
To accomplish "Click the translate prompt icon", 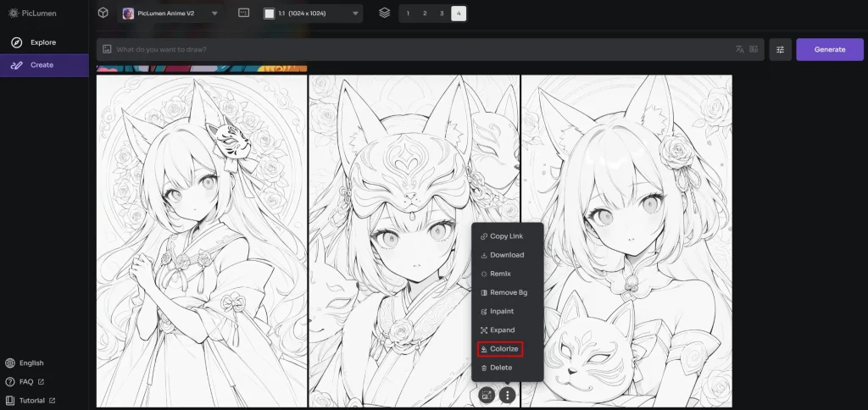I will 739,49.
